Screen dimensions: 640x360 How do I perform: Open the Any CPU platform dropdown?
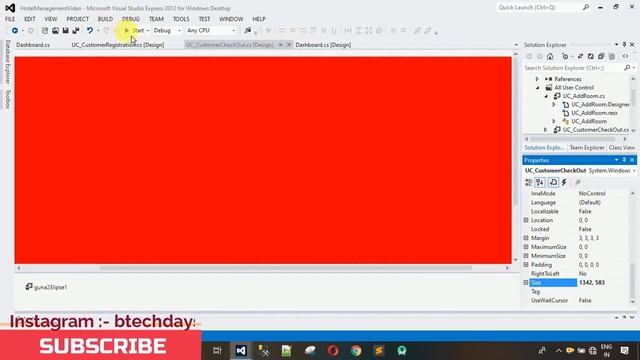pos(211,31)
